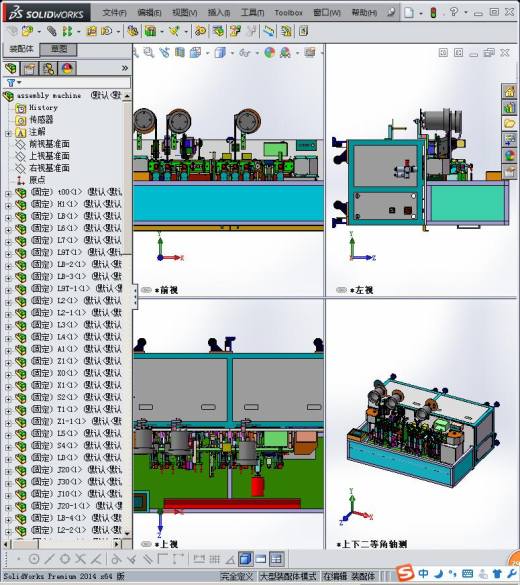
Task: Click the filter input field
Action: 75,82
